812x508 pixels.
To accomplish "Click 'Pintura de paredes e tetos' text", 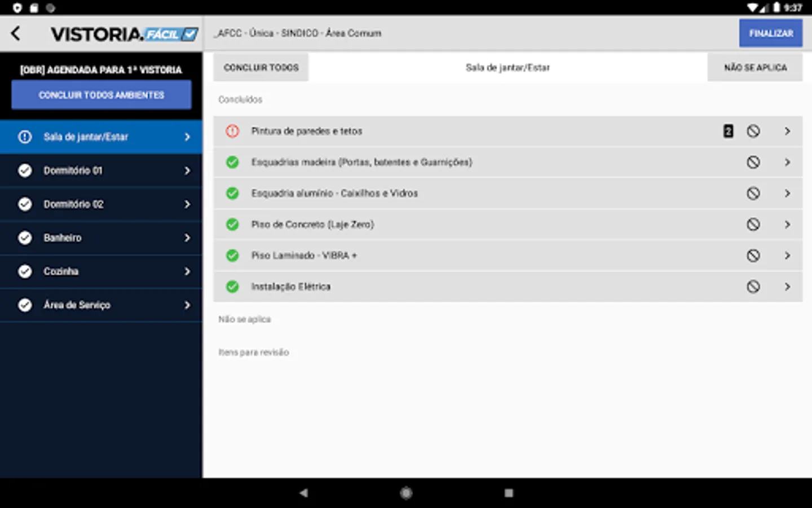I will pos(307,131).
